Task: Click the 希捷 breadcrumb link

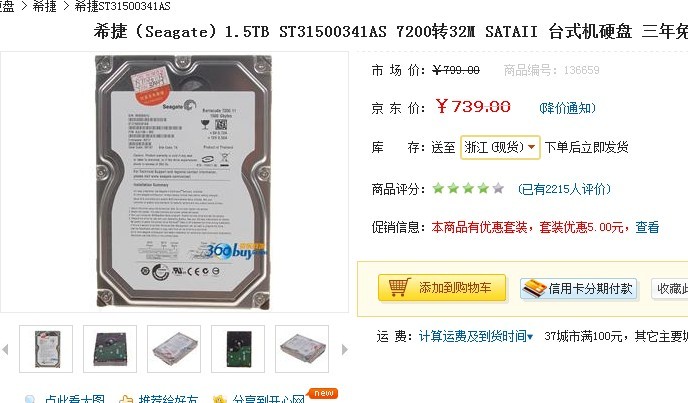Action: pyautogui.click(x=44, y=6)
